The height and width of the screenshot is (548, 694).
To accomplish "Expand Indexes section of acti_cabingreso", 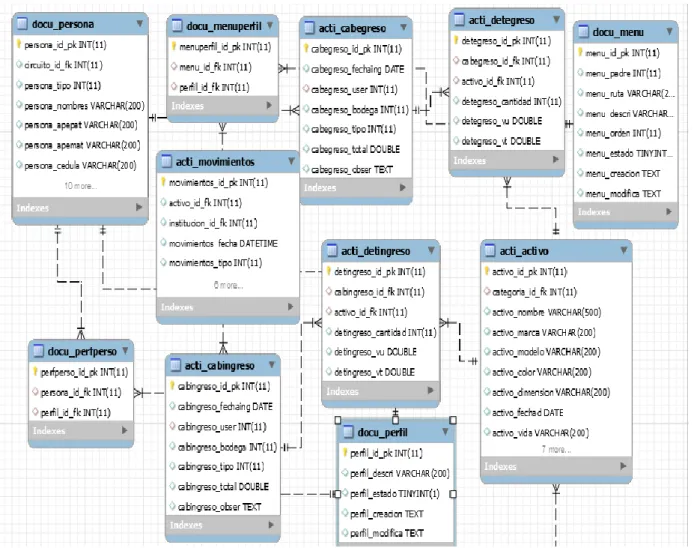I will [271, 525].
